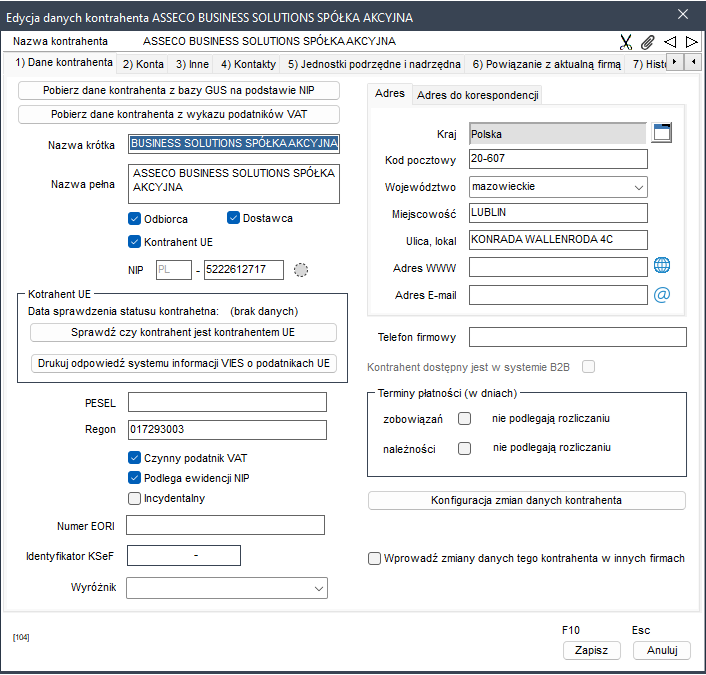Uncheck the Dostawca checkbox
The width and height of the screenshot is (706, 675).
(233, 218)
